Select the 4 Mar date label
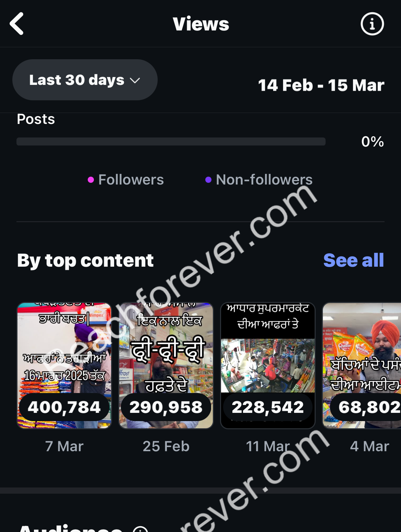 (369, 446)
